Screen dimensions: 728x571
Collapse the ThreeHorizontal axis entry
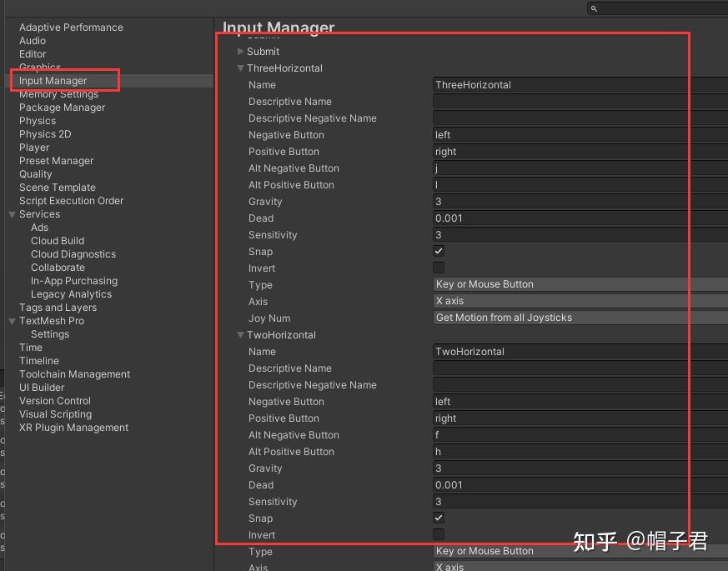coord(241,68)
